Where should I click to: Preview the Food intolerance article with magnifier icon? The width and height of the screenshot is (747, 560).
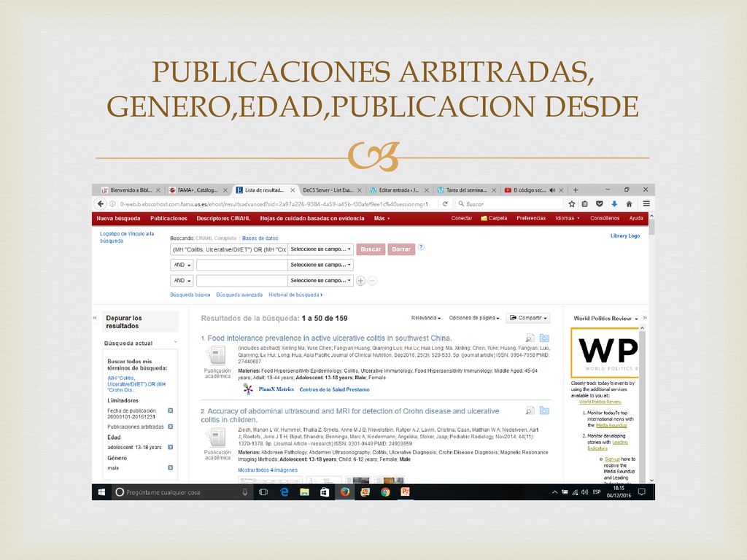point(530,338)
